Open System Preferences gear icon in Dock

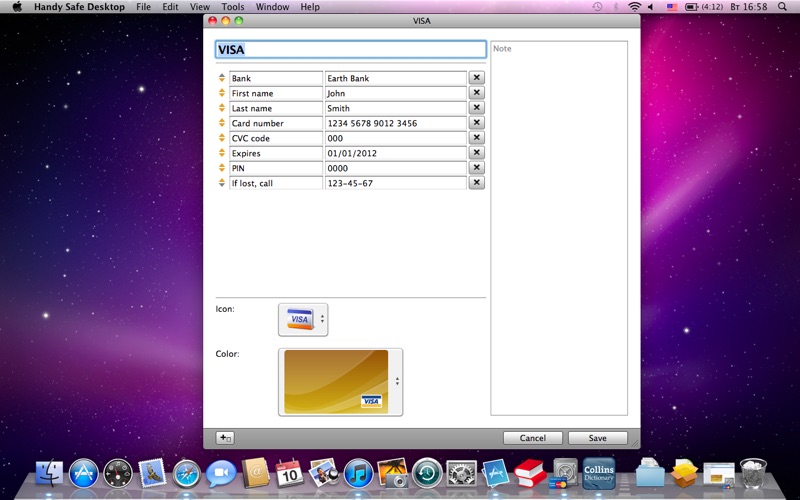tap(461, 473)
